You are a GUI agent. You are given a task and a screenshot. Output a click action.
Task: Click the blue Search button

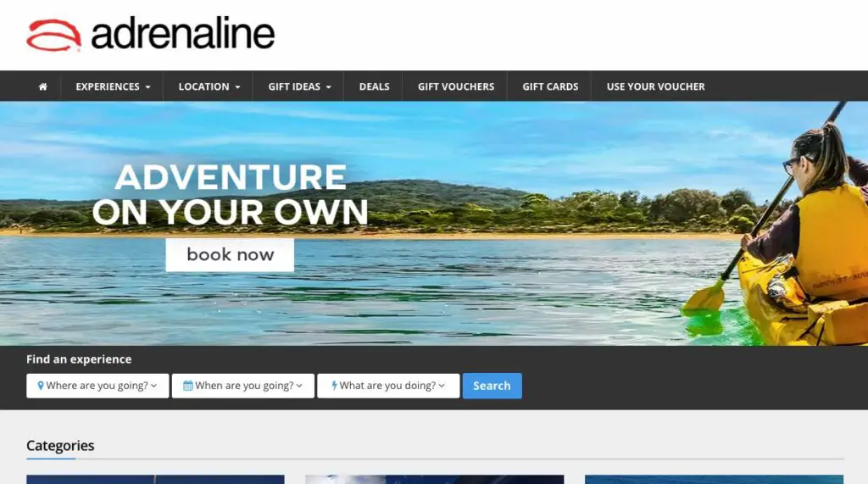pyautogui.click(x=492, y=386)
